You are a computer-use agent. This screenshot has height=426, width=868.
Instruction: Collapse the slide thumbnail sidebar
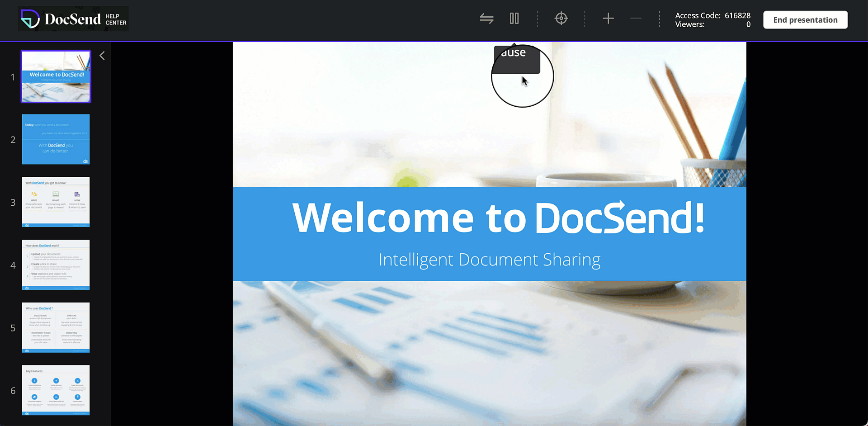[x=102, y=56]
